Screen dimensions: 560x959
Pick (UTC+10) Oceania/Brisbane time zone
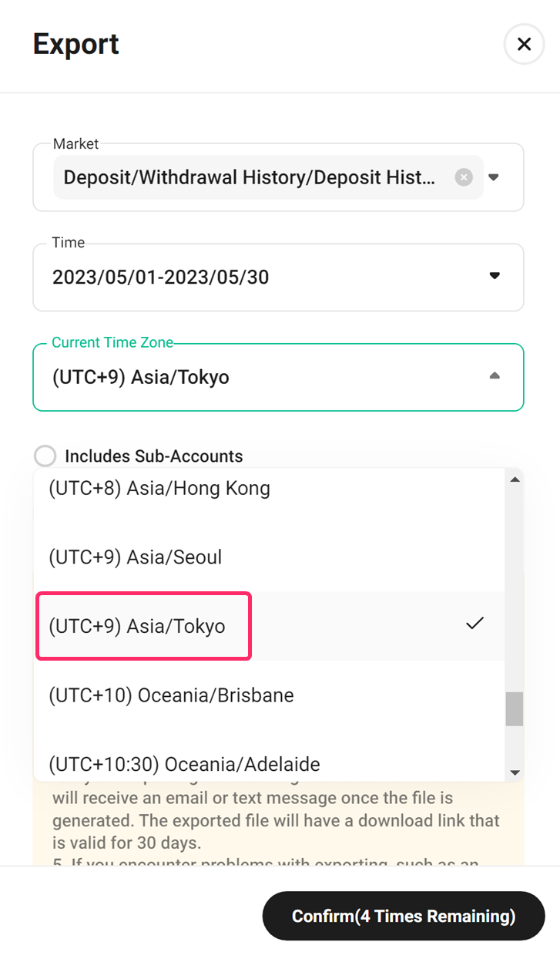click(269, 695)
